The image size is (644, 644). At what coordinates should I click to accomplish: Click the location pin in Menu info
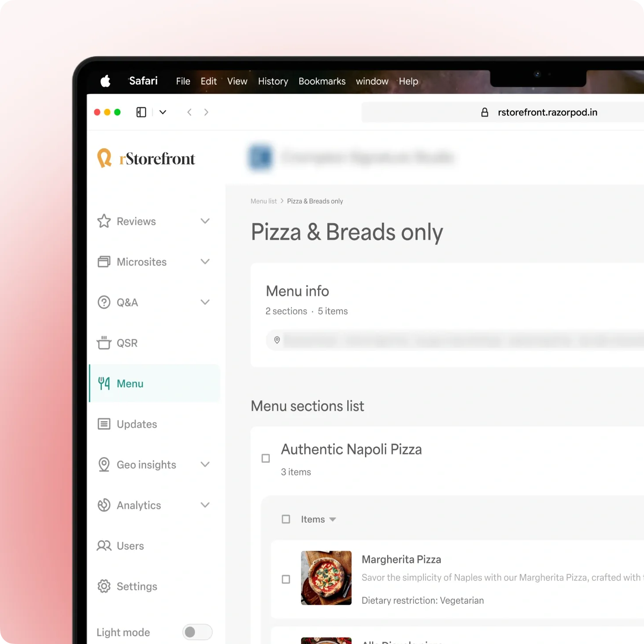coord(277,340)
